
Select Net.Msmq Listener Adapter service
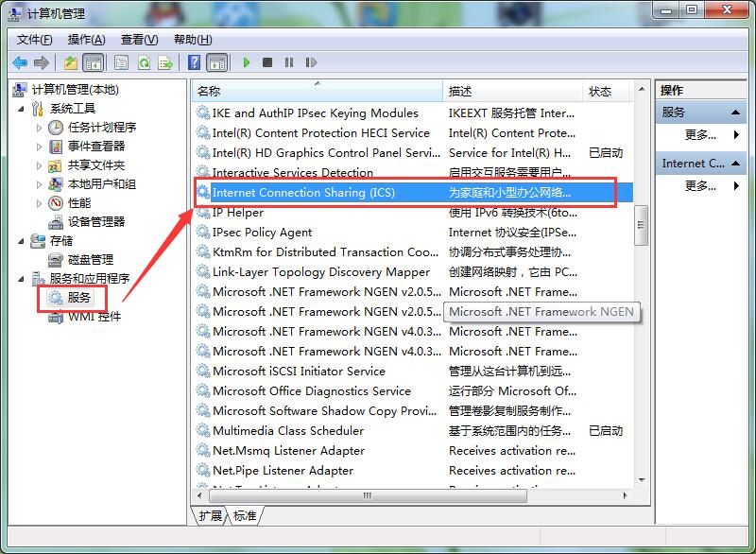tap(413, 451)
